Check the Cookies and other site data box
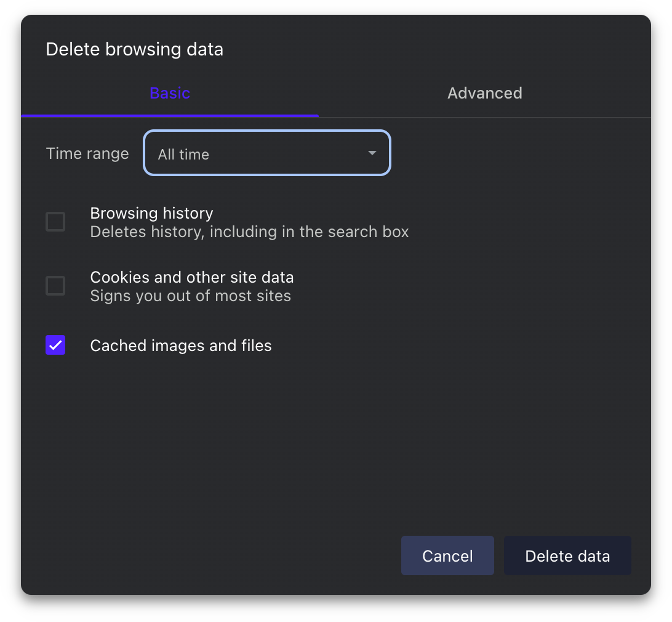The image size is (672, 622). [55, 286]
